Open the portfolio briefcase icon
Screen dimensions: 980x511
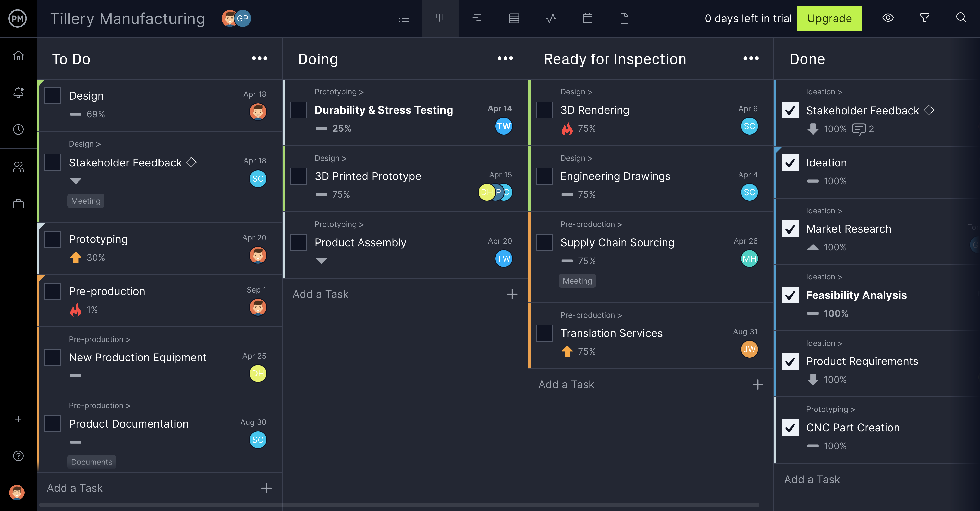(18, 204)
